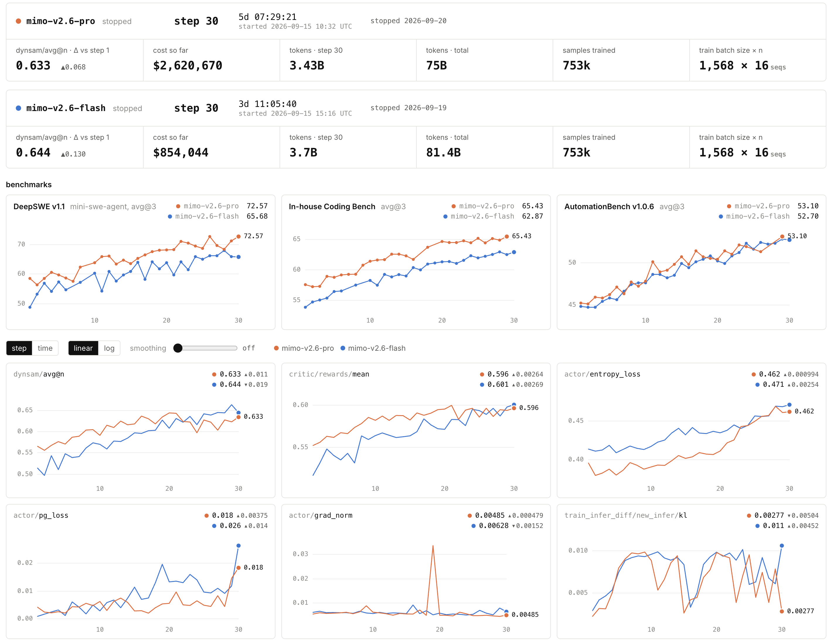834x644 pixels.
Task: Click blue status dot beside mimo-v2.6-flash header
Action: click(18, 108)
